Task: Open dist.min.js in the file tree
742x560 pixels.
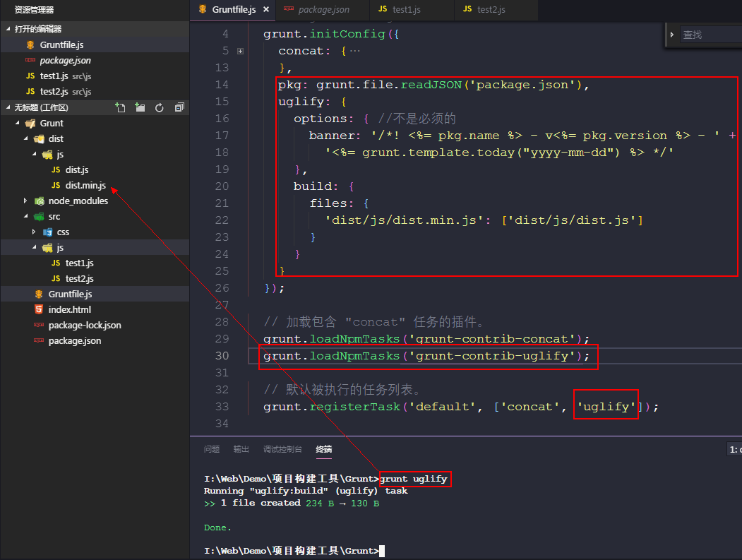Action: pos(85,185)
